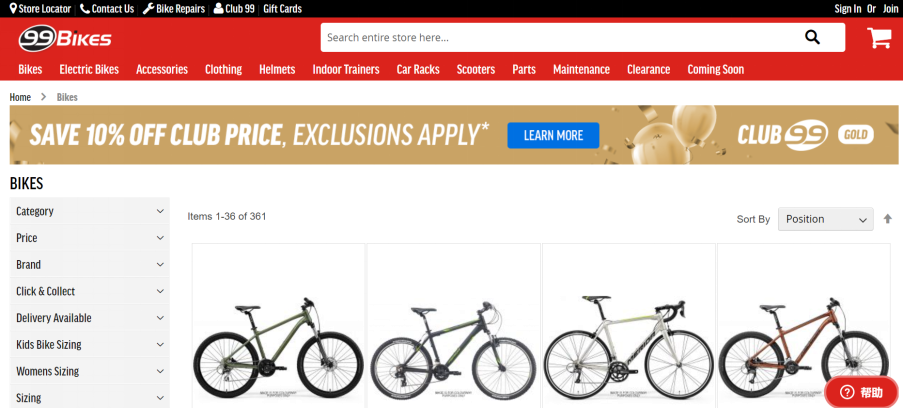Toggle sort direction arrow icon
This screenshot has height=408, width=903.
point(887,219)
